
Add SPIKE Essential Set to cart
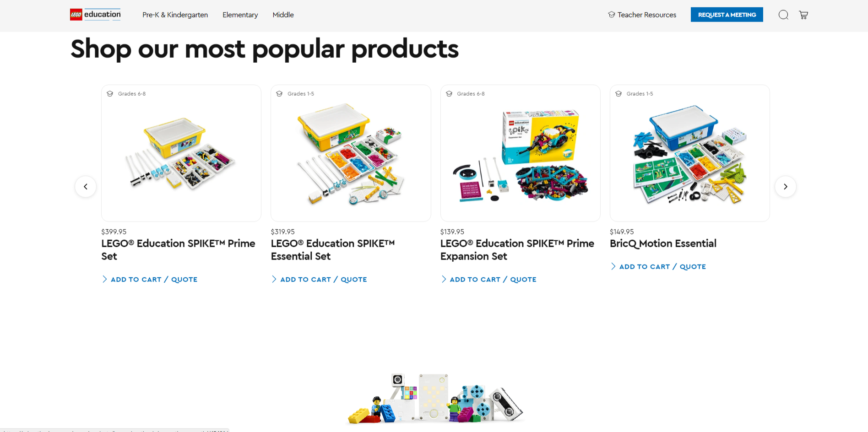click(323, 279)
